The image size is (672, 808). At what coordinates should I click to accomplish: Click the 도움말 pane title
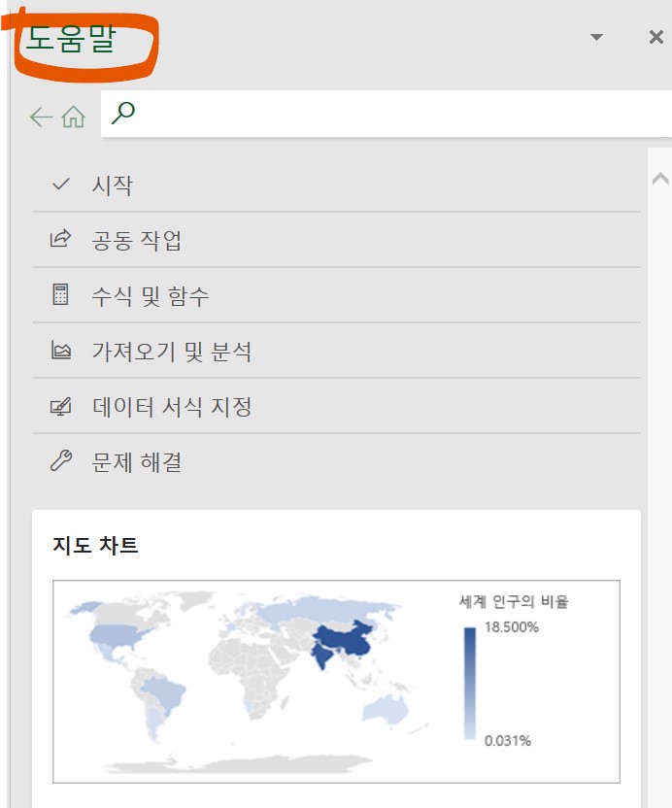(x=71, y=39)
